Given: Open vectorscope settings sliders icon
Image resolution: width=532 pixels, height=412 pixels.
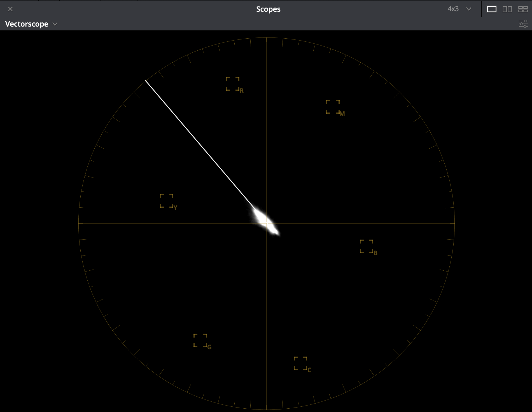Looking at the screenshot, I should [x=523, y=24].
